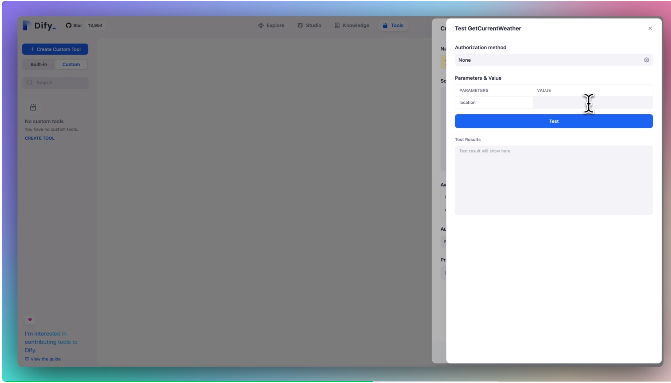Click the search magnifier icon
This screenshot has height=383, width=671.
[30, 83]
